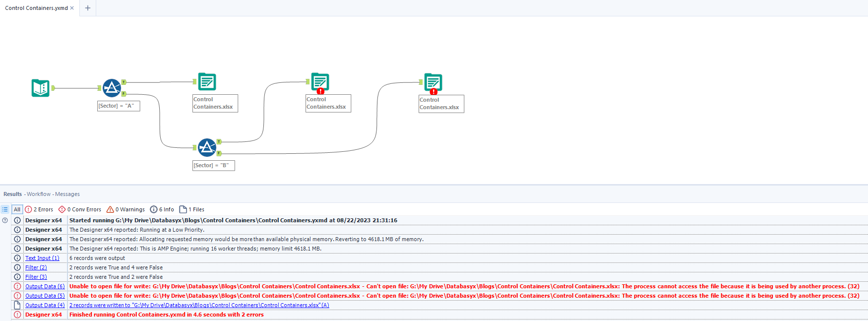Select the Filter tool labeled [Sector] = "A"
This screenshot has width=868, height=321.
click(112, 88)
